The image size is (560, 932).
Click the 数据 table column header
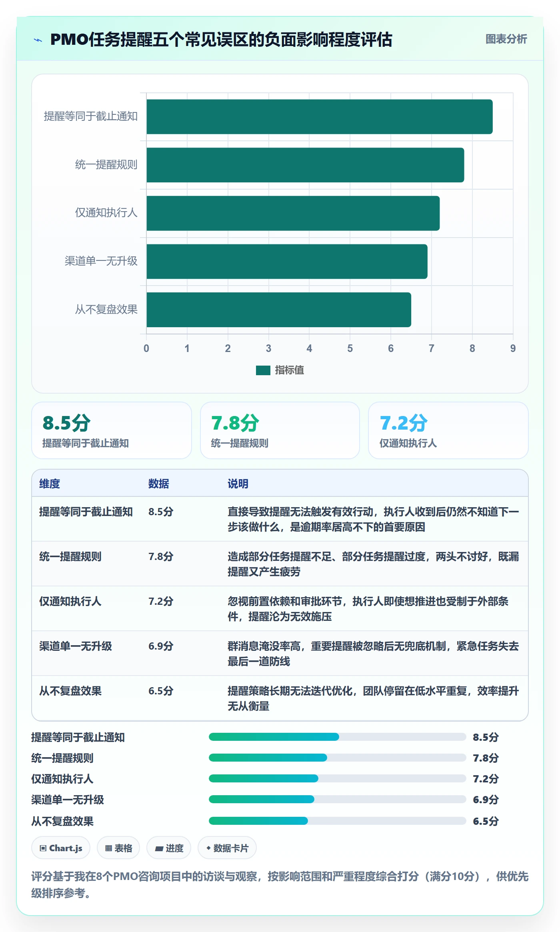pyautogui.click(x=158, y=484)
